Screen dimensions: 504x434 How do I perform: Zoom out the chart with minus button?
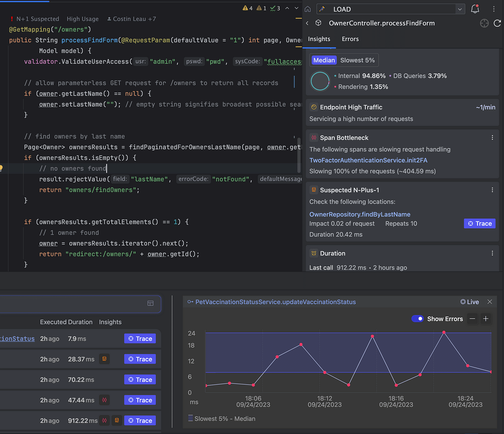click(x=472, y=319)
